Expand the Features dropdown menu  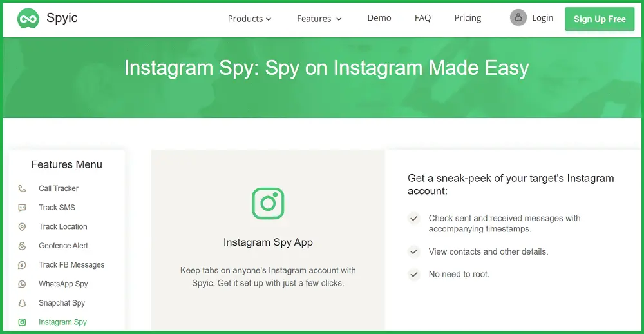(x=319, y=19)
